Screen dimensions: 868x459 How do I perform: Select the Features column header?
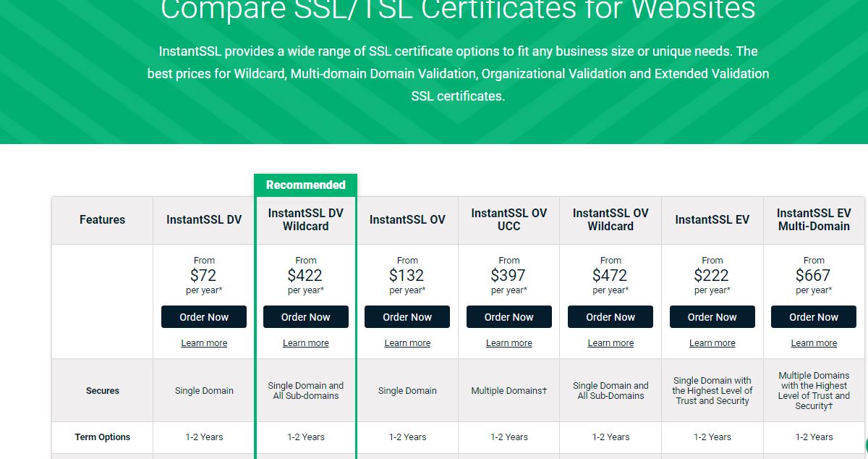click(x=102, y=219)
